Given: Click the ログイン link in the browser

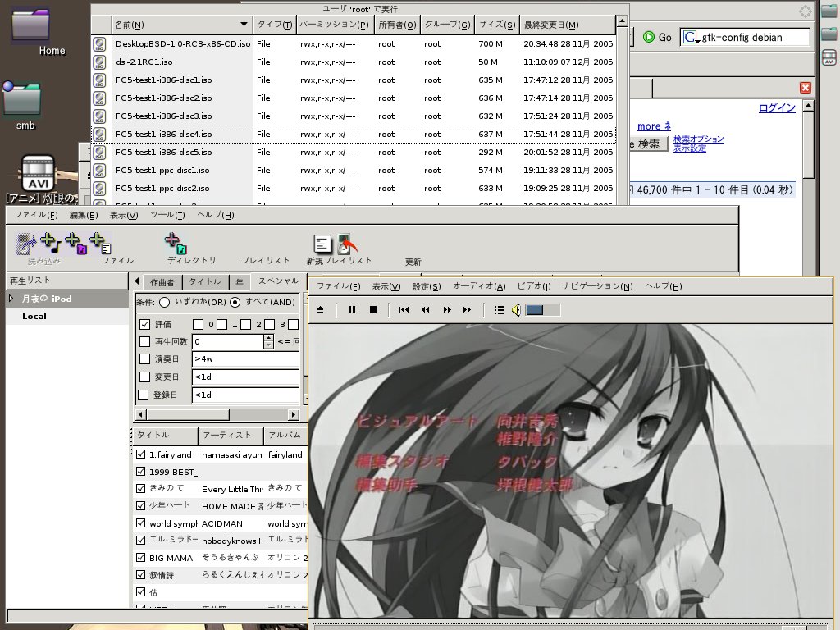Looking at the screenshot, I should (x=777, y=107).
